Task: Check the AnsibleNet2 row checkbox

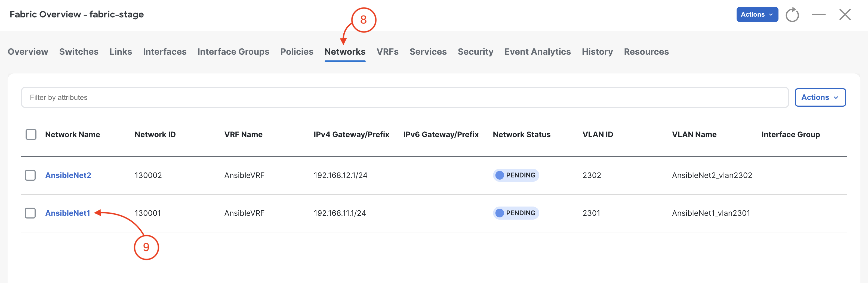Action: tap(30, 175)
